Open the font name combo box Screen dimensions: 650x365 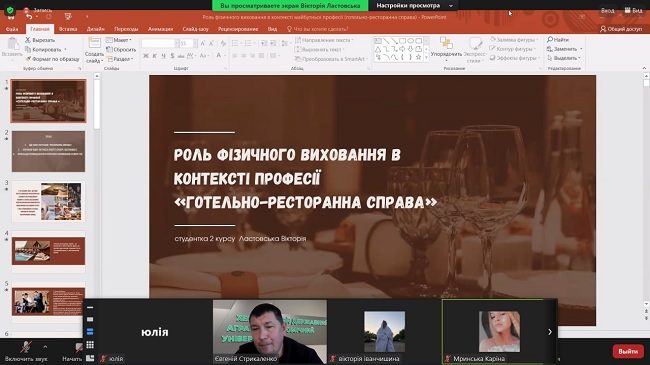click(160, 43)
